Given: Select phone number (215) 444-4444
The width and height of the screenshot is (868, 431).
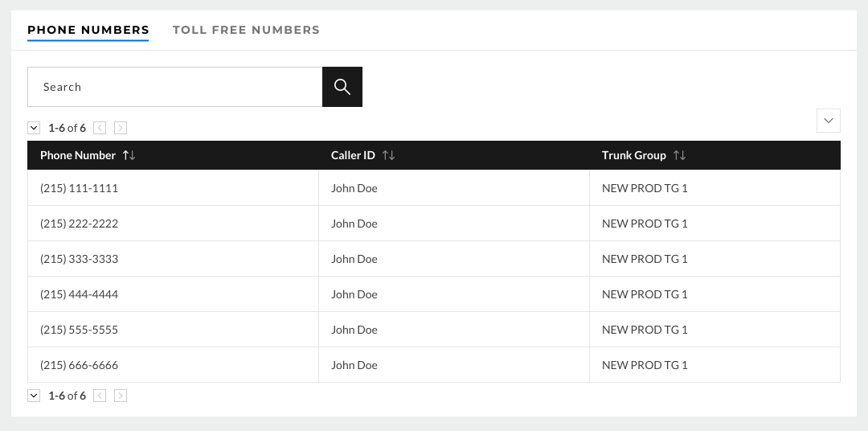Looking at the screenshot, I should coord(79,295).
